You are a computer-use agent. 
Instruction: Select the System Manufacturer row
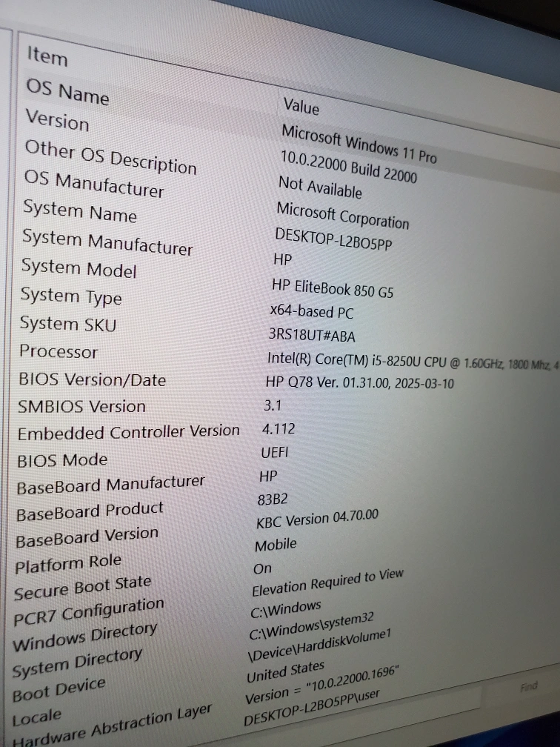(x=107, y=241)
